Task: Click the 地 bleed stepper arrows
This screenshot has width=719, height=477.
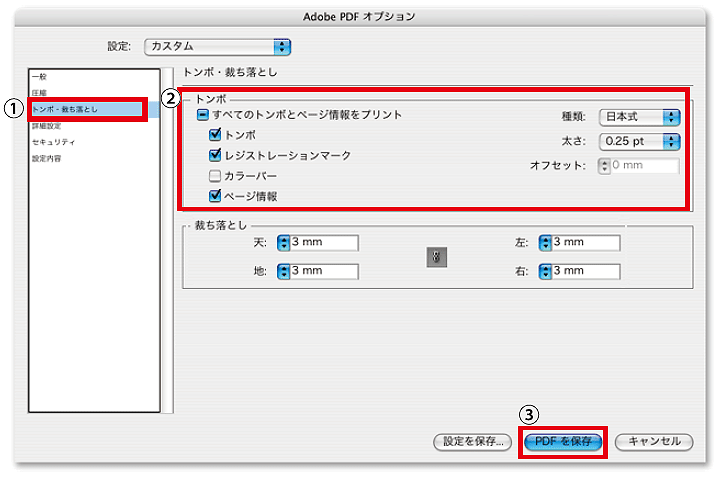Action: 284,272
